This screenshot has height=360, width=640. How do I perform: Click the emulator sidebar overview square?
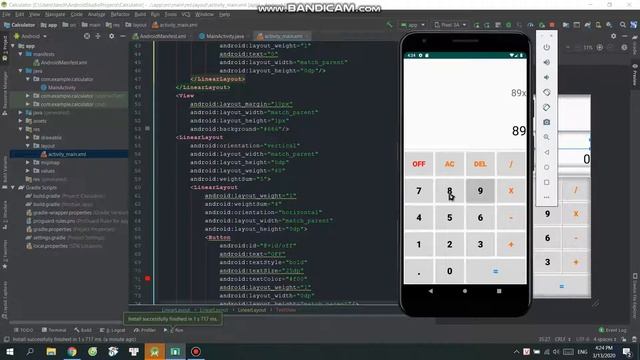tap(547, 182)
